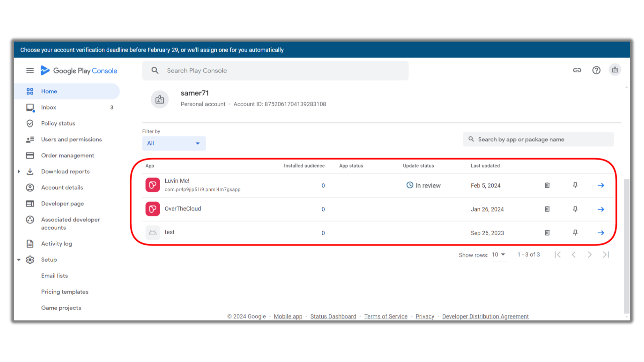Open the Developer Distribution Agreement link

485,316
